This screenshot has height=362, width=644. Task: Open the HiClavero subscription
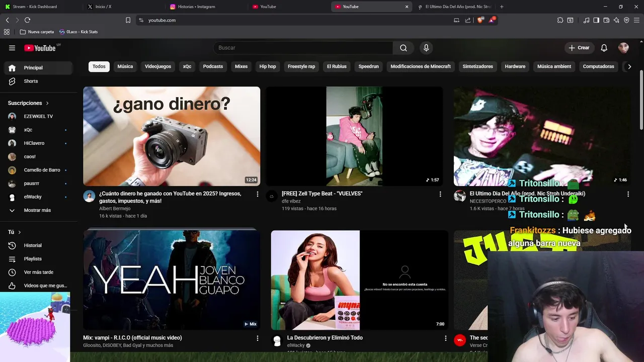[38, 143]
